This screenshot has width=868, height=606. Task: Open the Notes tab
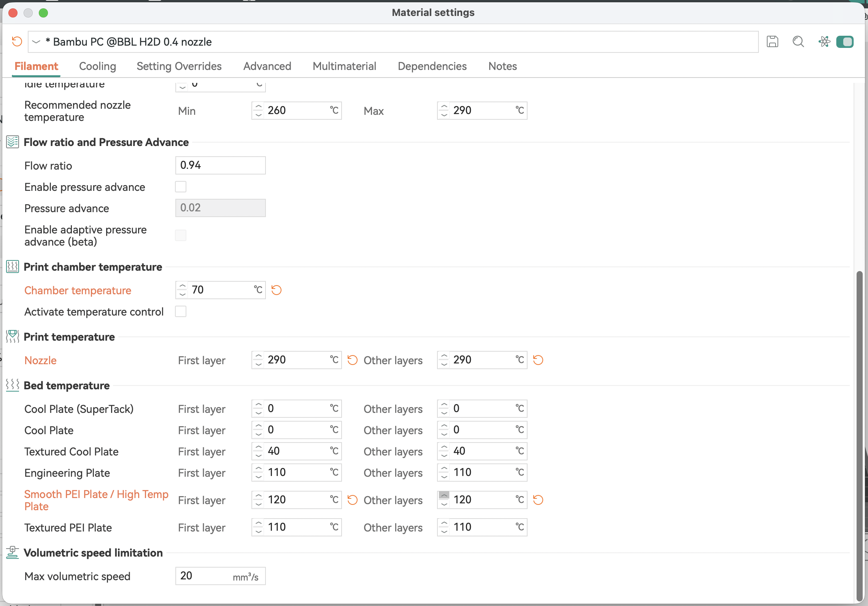[502, 66]
